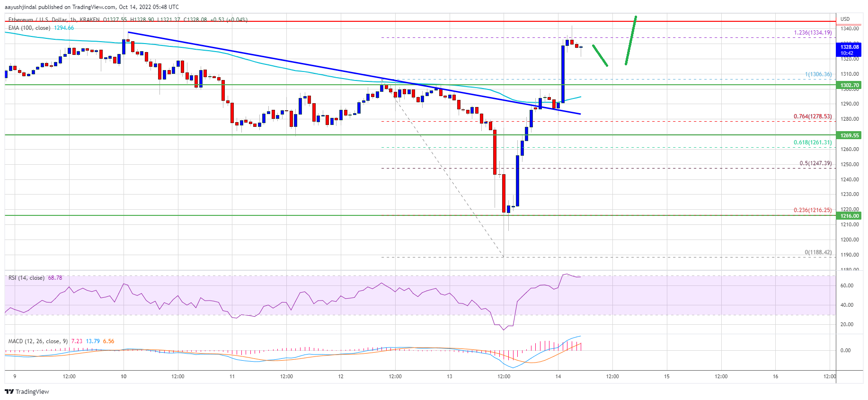This screenshot has width=868, height=400.
Task: Click the Ethereum / U.S. Dollar chart title
Action: tap(42, 20)
